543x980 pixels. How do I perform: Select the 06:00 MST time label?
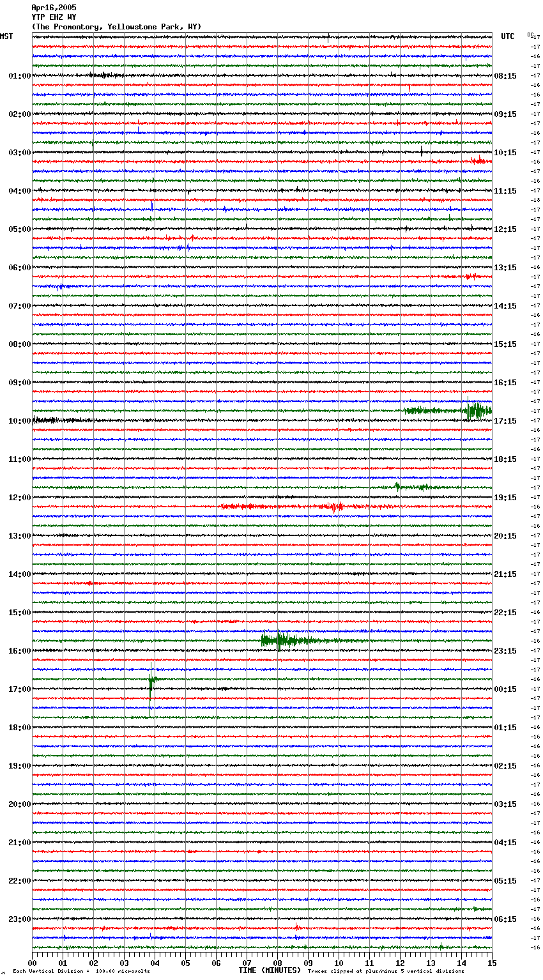click(x=20, y=268)
